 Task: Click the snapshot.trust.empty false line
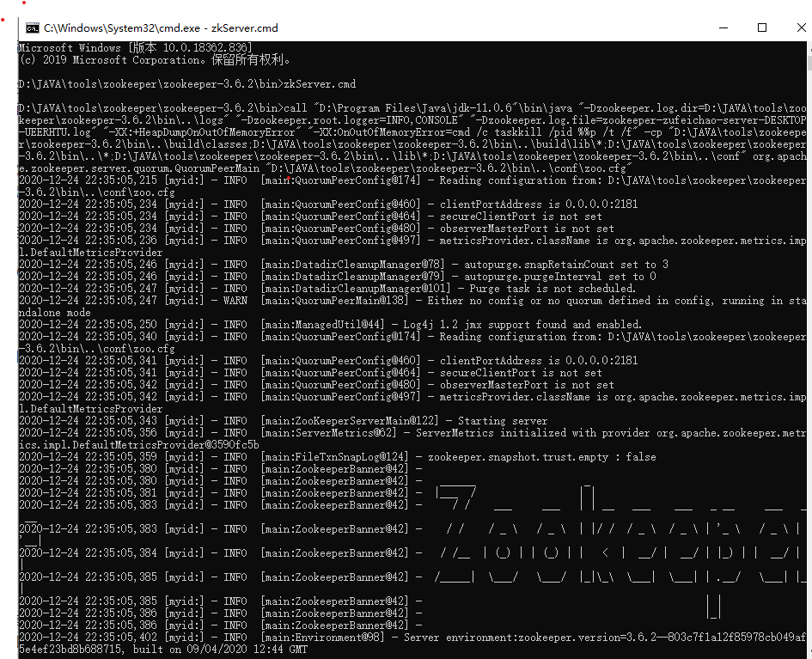pyautogui.click(x=430, y=456)
